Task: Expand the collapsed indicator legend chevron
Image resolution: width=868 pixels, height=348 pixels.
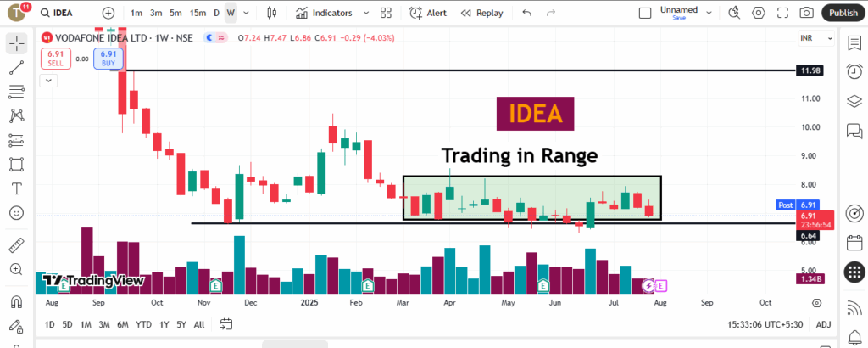Action: [x=49, y=81]
